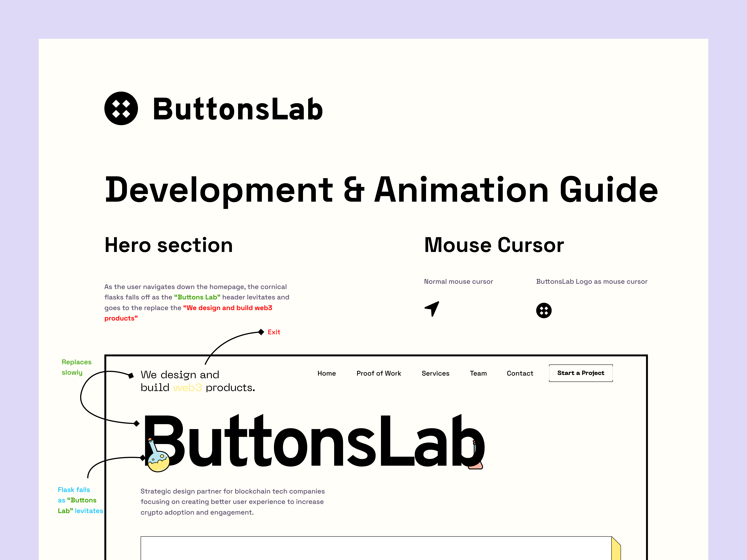Screen dimensions: 747x560
Task: Open the Home nav item
Action: (x=327, y=373)
